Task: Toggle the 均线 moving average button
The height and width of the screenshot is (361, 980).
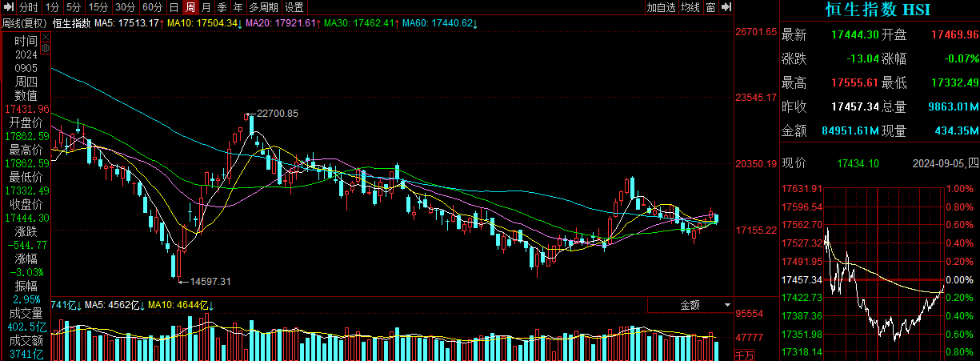Action: tap(690, 7)
